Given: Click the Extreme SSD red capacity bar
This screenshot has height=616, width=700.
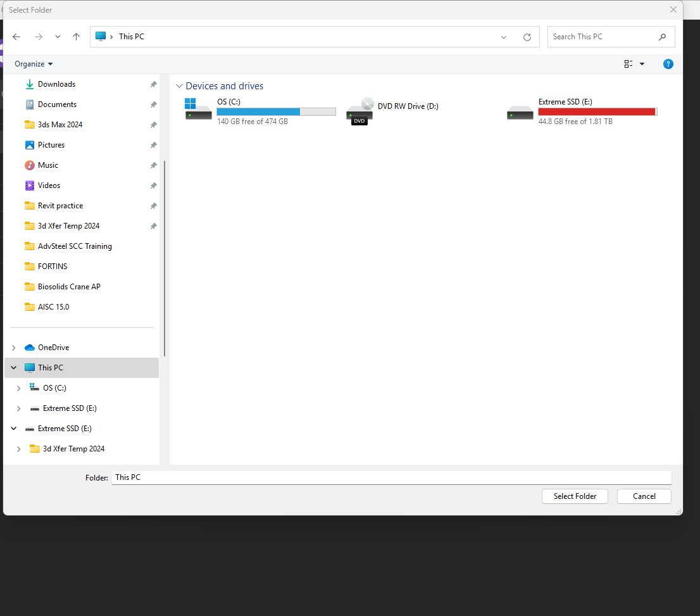Looking at the screenshot, I should (x=597, y=111).
